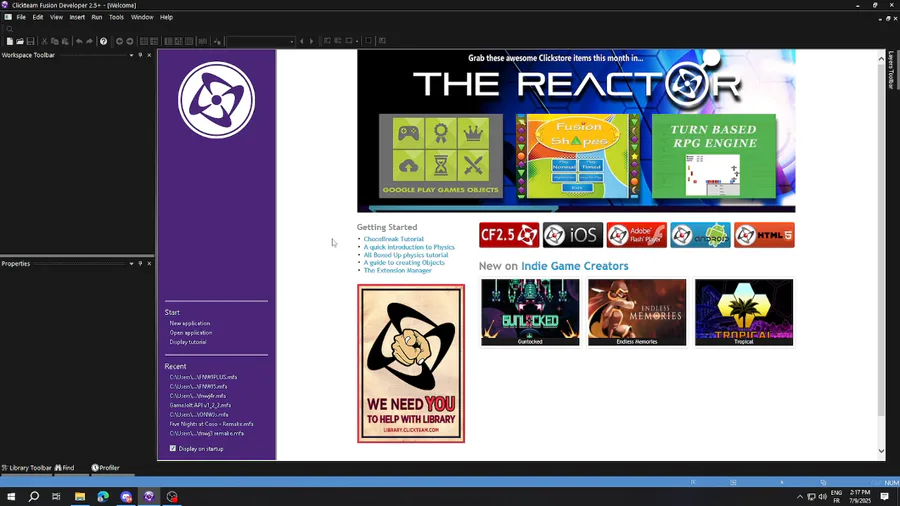Close the Properties panel
This screenshot has height=506, width=900.
[x=149, y=263]
